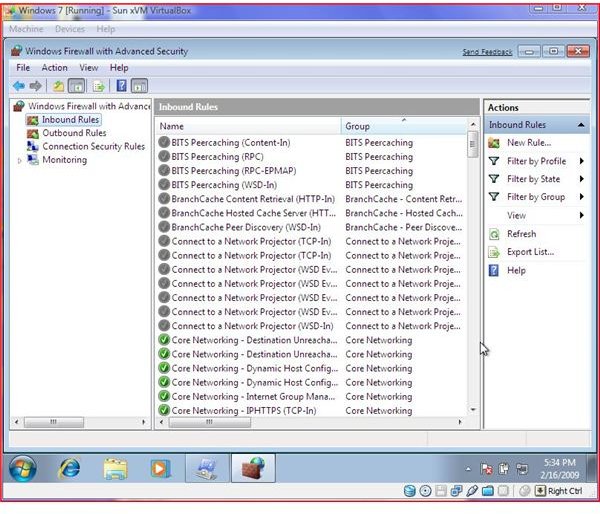Image resolution: width=600 pixels, height=514 pixels.
Task: Click the Action Center flag tray icon
Action: tap(487, 469)
